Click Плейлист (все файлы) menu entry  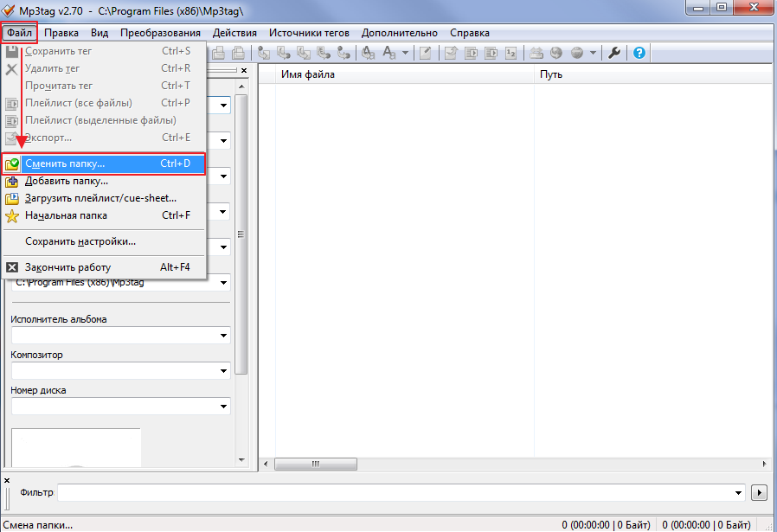(x=104, y=103)
